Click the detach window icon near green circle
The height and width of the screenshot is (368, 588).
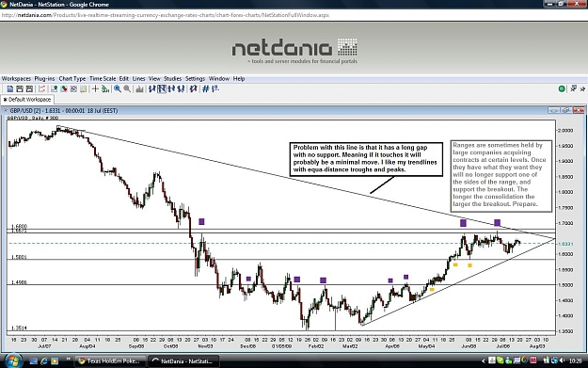point(573,88)
